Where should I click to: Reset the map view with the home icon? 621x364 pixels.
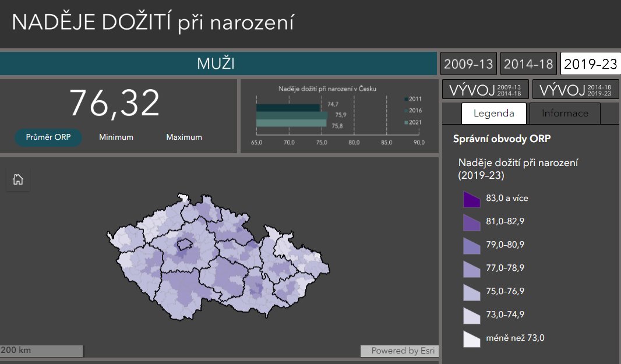click(17, 179)
